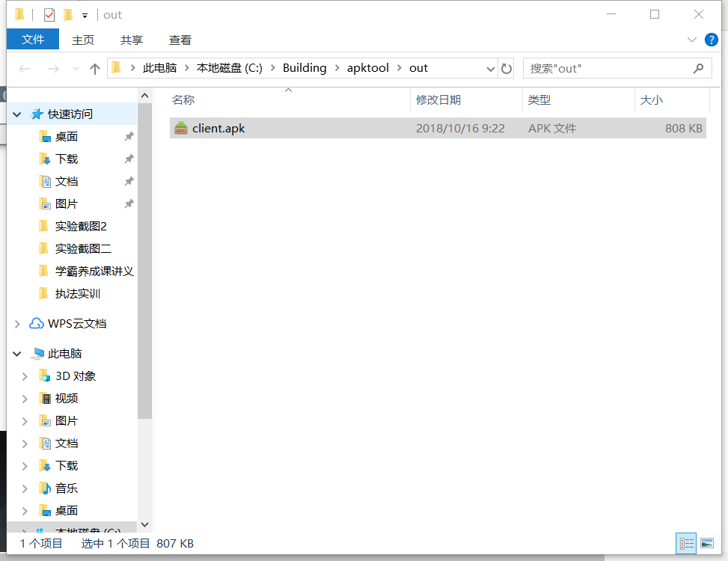Open the quick access toolbar customize dropdown
This screenshot has height=561, width=728.
(x=85, y=15)
